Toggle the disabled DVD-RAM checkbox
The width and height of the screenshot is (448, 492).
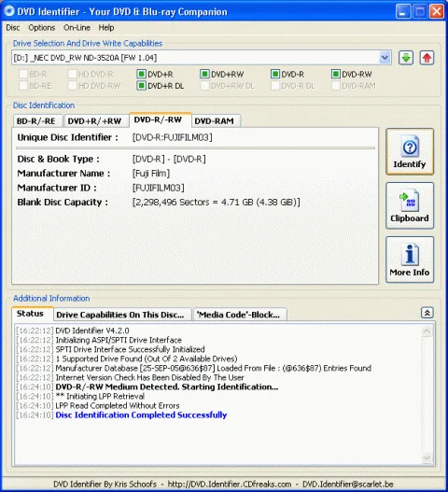pos(336,85)
